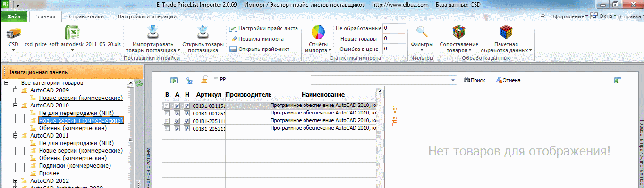Collapse the Все категории товаров root node

[x=6, y=83]
